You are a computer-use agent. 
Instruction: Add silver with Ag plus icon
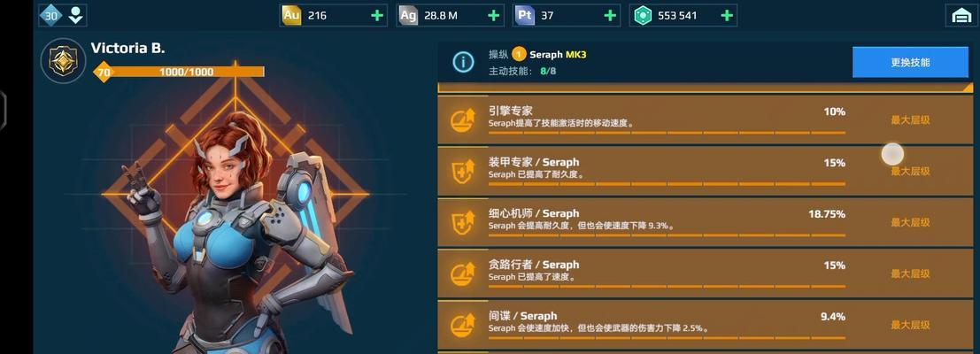coord(493,16)
